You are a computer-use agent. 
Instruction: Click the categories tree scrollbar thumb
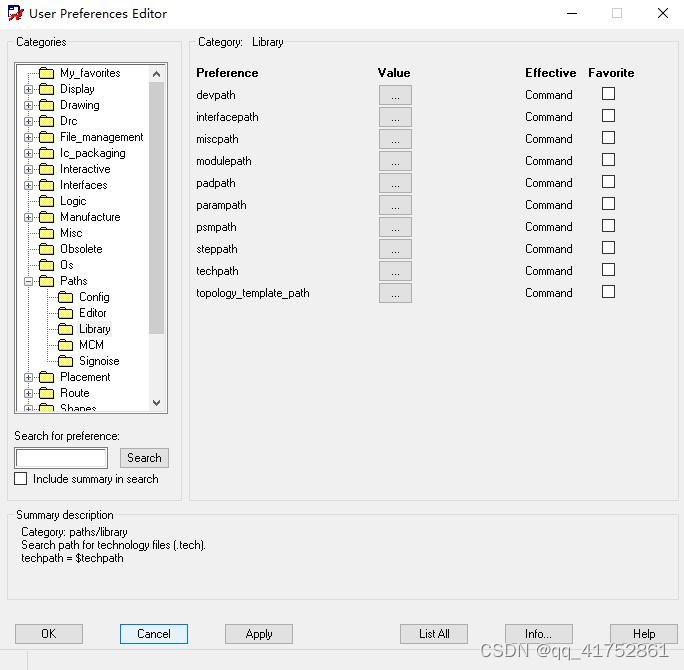point(156,208)
